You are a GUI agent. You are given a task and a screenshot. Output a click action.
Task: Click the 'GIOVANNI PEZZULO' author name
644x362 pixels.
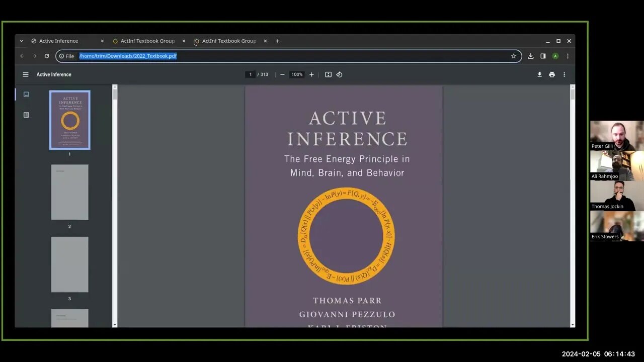coord(347,315)
